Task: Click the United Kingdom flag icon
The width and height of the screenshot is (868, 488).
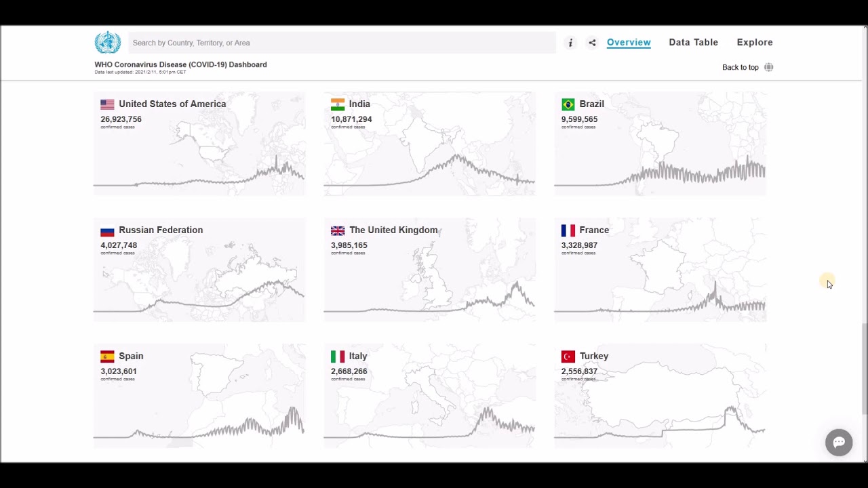Action: coord(338,230)
